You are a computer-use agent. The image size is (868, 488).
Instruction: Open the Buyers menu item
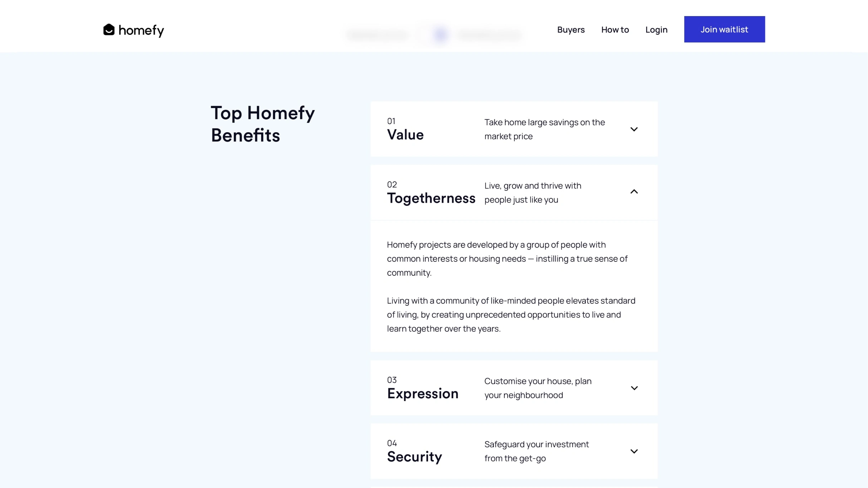(571, 30)
